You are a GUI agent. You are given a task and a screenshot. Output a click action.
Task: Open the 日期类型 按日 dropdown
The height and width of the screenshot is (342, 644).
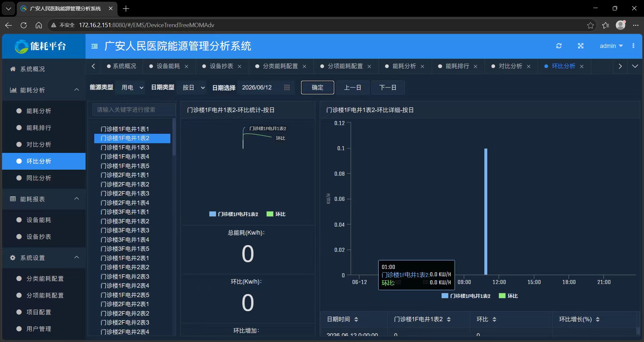click(x=192, y=88)
